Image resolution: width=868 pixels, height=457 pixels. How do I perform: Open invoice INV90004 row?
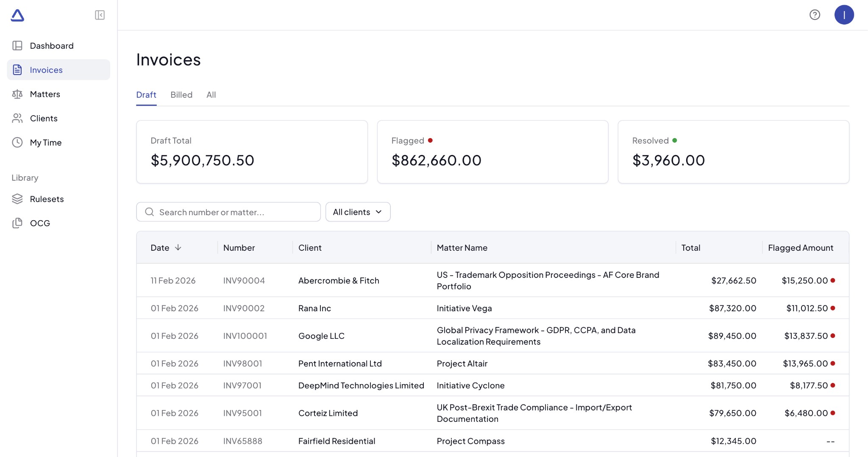244,280
